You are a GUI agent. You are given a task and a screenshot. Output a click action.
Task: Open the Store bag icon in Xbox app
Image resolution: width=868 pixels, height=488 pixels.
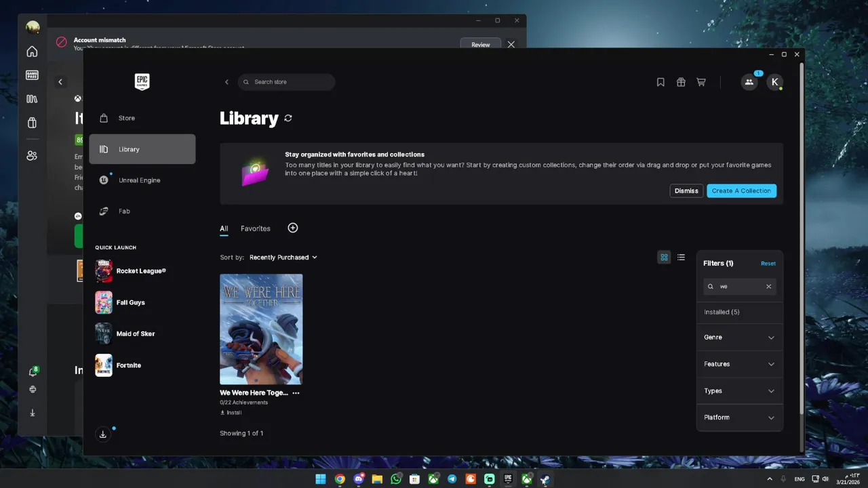coord(32,123)
